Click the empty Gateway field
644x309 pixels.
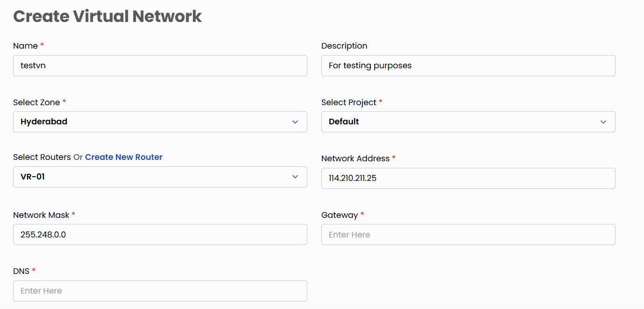(x=468, y=234)
